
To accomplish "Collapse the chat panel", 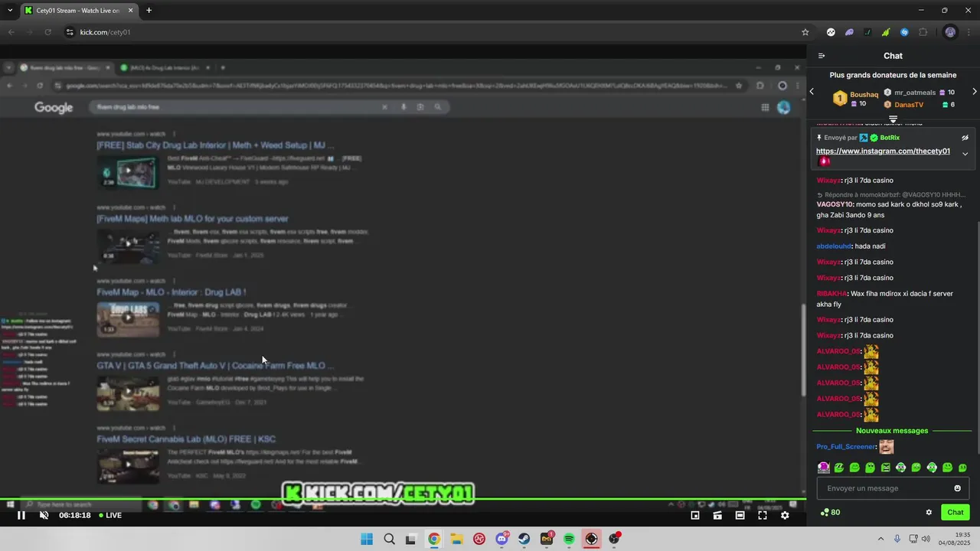I will [x=822, y=56].
